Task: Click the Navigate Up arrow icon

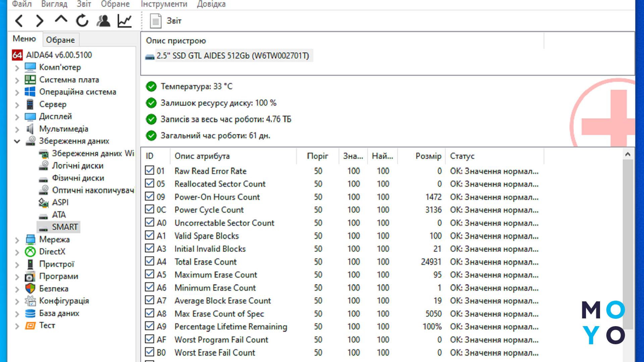Action: click(61, 20)
